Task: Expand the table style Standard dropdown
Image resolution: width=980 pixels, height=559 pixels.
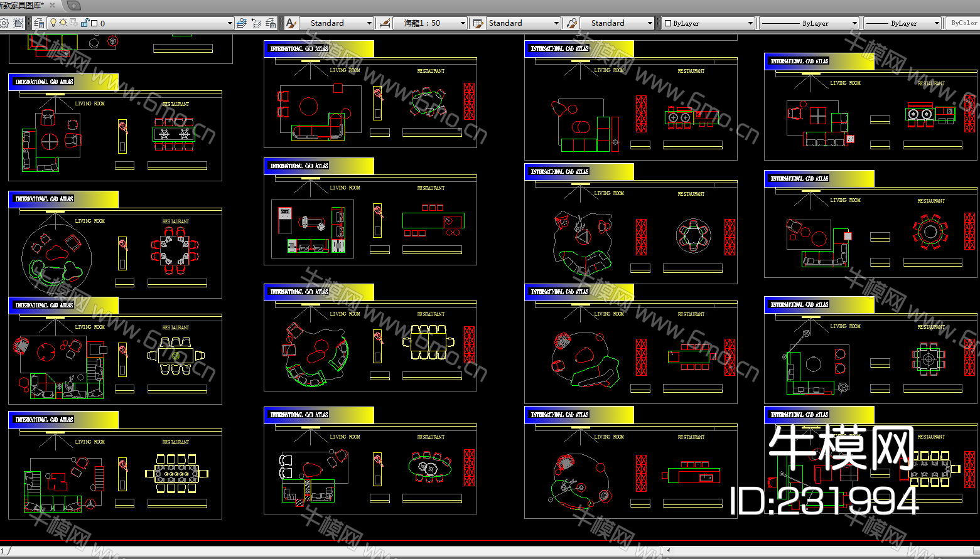Action: pos(557,23)
